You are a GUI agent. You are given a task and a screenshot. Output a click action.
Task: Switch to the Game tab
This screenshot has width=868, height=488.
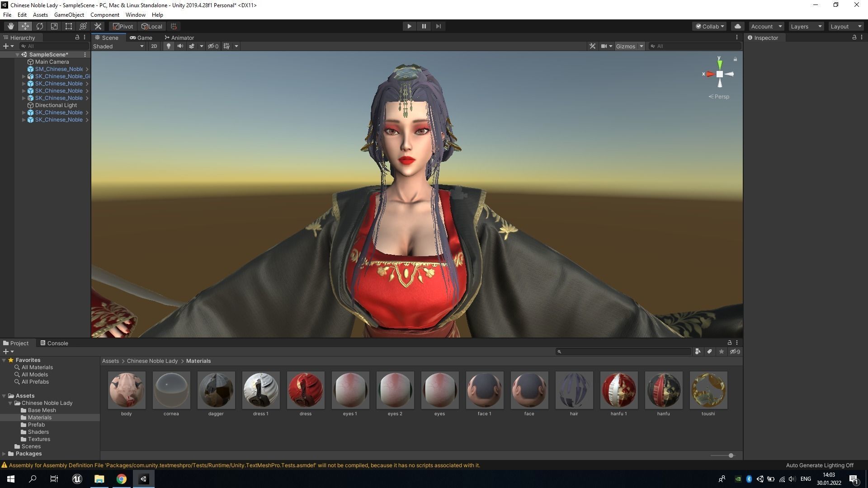point(141,38)
